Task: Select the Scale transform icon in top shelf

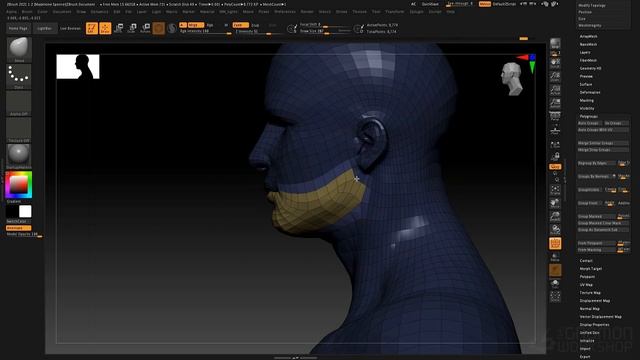Action: tap(132, 28)
